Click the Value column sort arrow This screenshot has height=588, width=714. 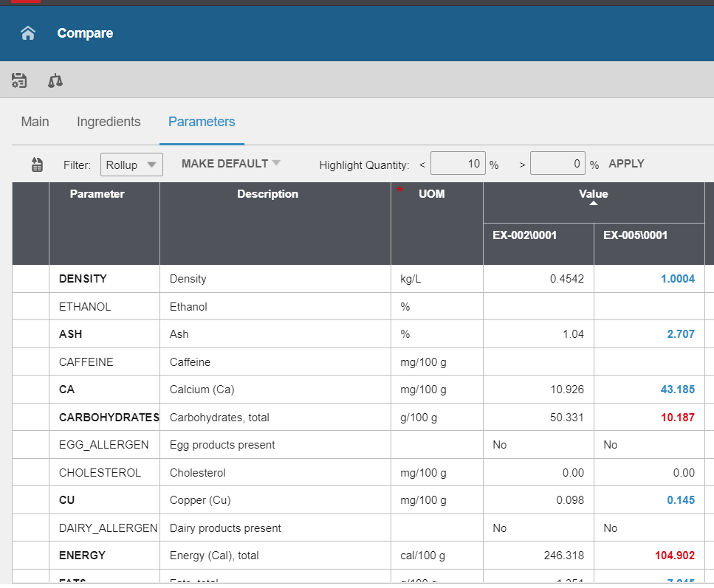coord(594,203)
